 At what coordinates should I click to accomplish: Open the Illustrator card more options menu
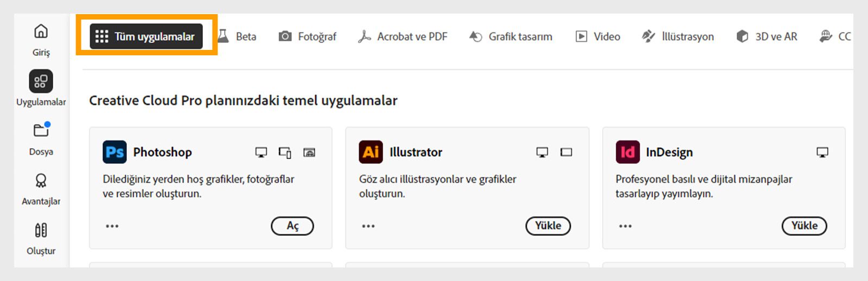point(368,226)
